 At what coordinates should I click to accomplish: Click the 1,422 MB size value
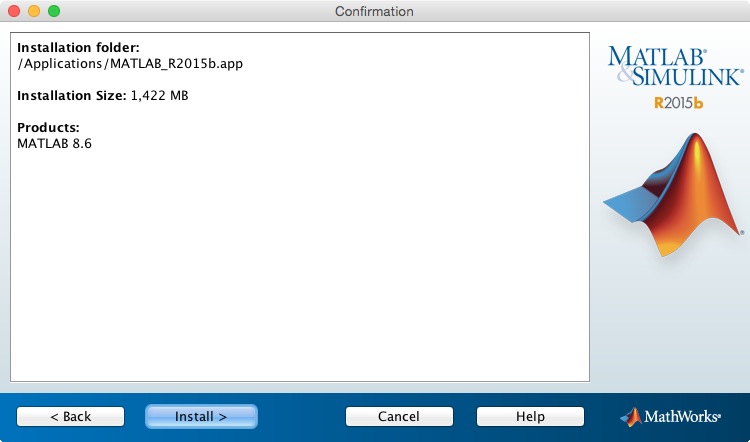[160, 96]
